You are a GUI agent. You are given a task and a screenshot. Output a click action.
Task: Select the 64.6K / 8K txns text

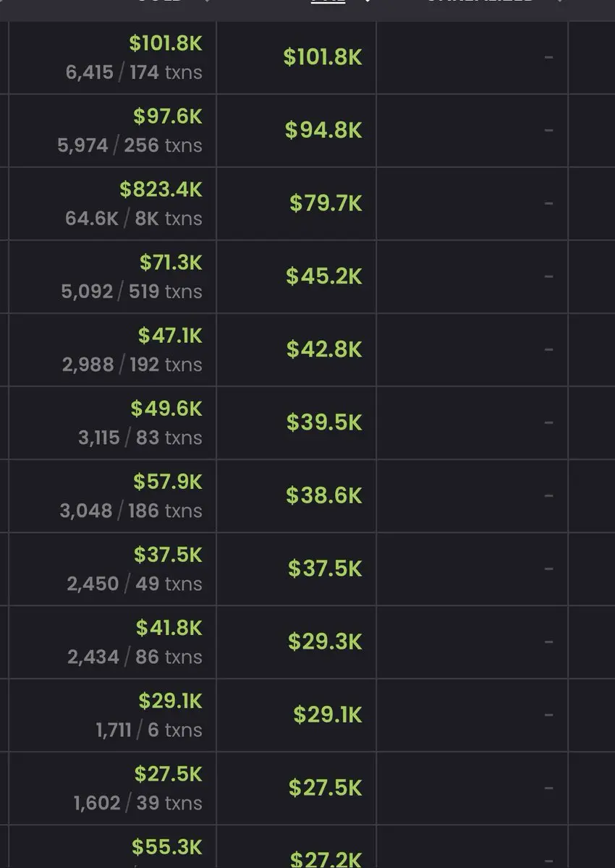[x=134, y=218]
